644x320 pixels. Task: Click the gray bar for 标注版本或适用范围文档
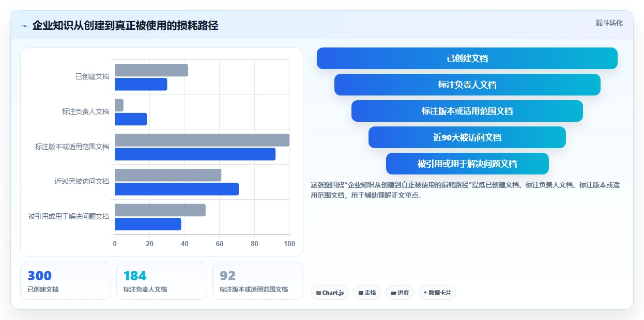point(202,140)
